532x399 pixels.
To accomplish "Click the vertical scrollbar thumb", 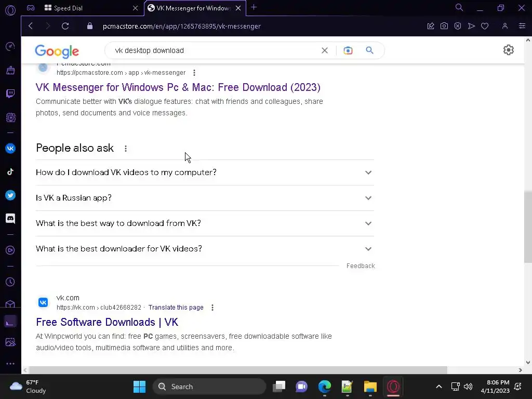I will pos(528,227).
